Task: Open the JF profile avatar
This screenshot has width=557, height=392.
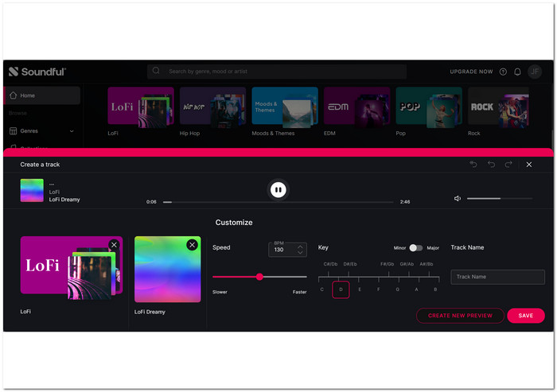Action: tap(535, 72)
